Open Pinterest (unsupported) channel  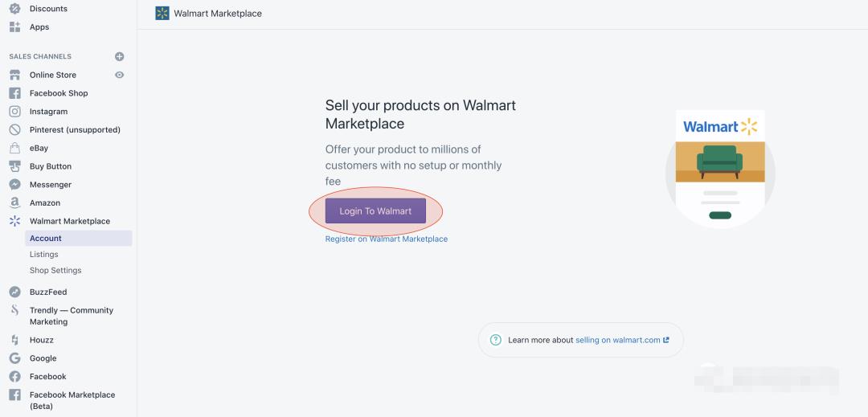coord(75,130)
